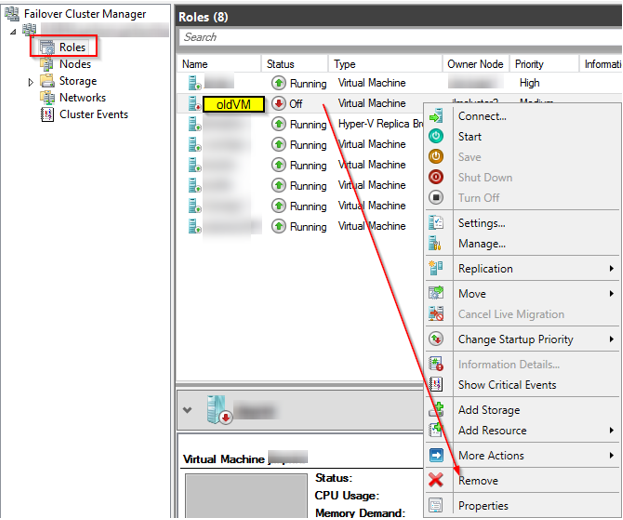Click the Show Critical Events icon
Screen dimensions: 623x520
pyautogui.click(x=436, y=385)
